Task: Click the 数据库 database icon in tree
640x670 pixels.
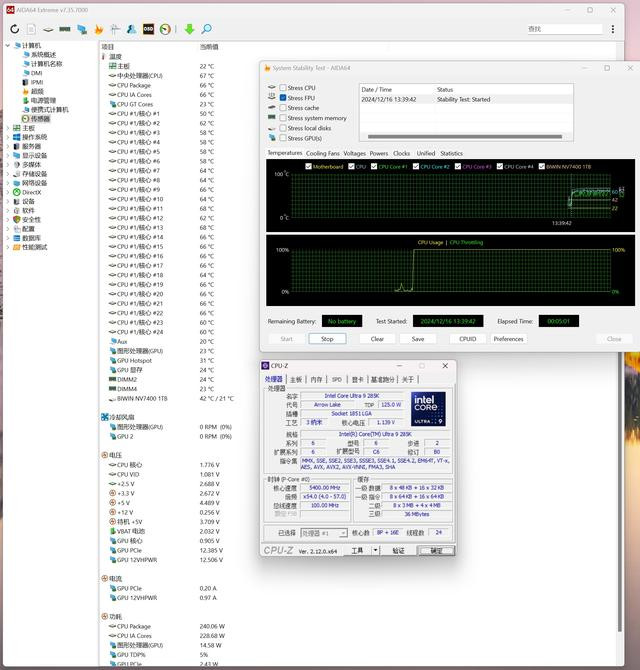Action: click(17, 238)
